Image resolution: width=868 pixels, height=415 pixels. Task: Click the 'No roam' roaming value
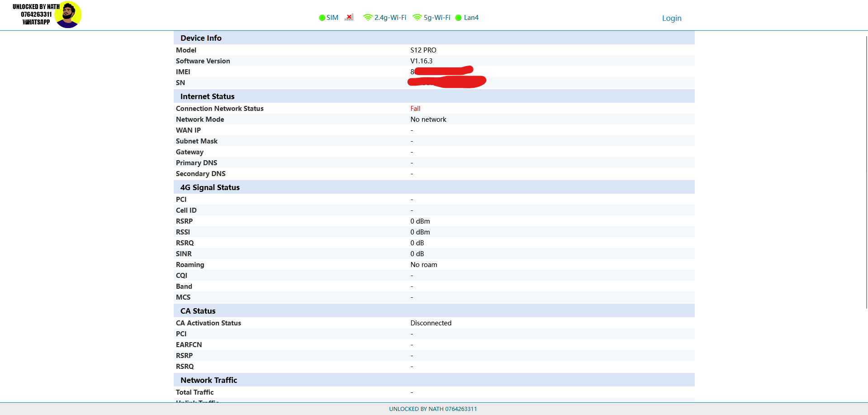coord(424,265)
